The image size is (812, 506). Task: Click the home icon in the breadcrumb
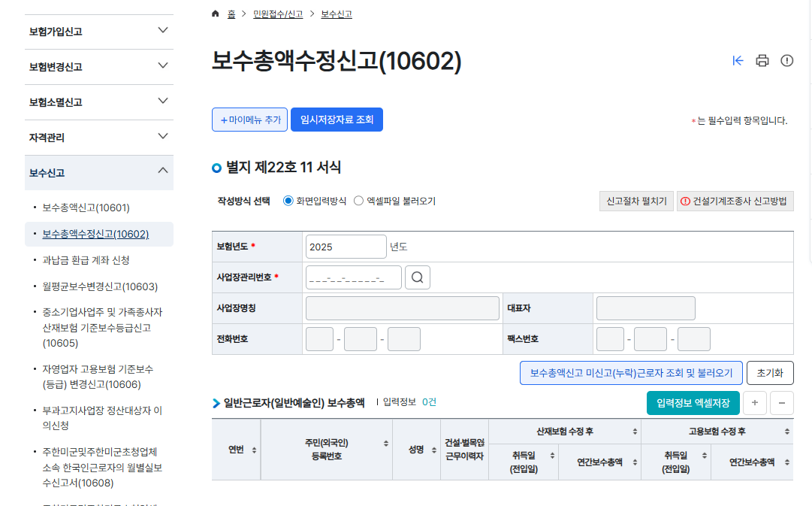tap(215, 12)
